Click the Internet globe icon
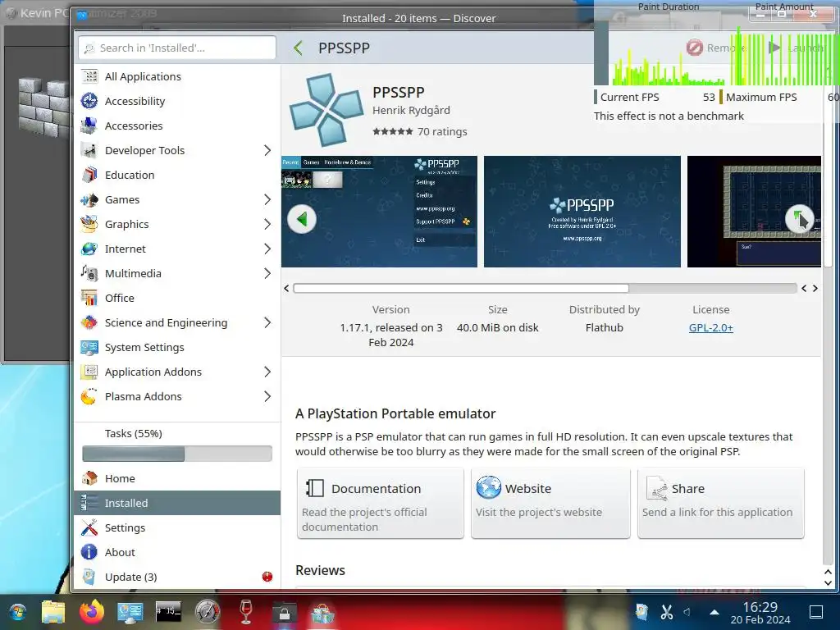840x630 pixels. [x=89, y=249]
